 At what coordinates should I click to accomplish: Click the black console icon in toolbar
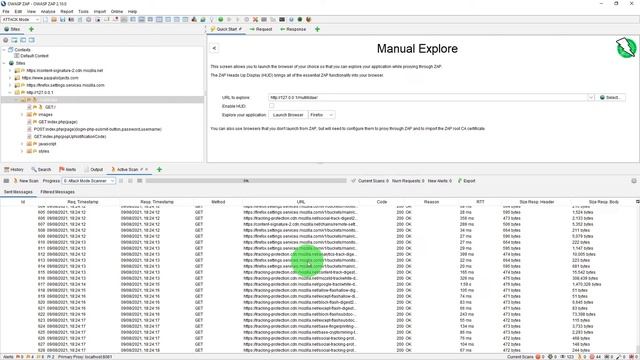point(282,19)
